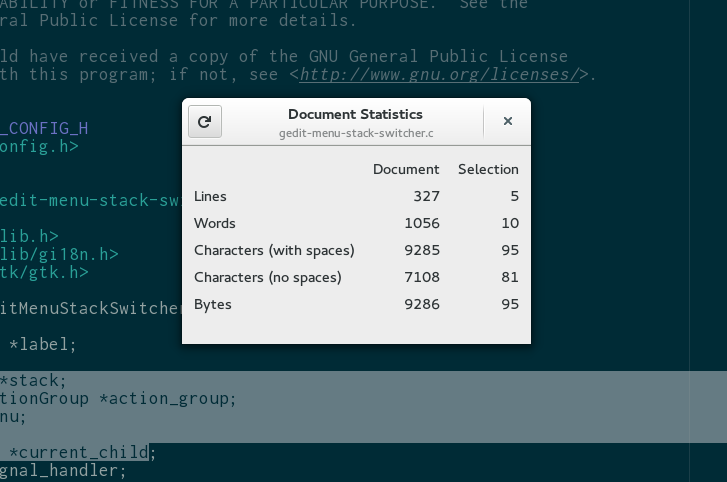Place cursor on the *action_group; code line
Image resolution: width=727 pixels, height=482 pixels.
(x=118, y=399)
